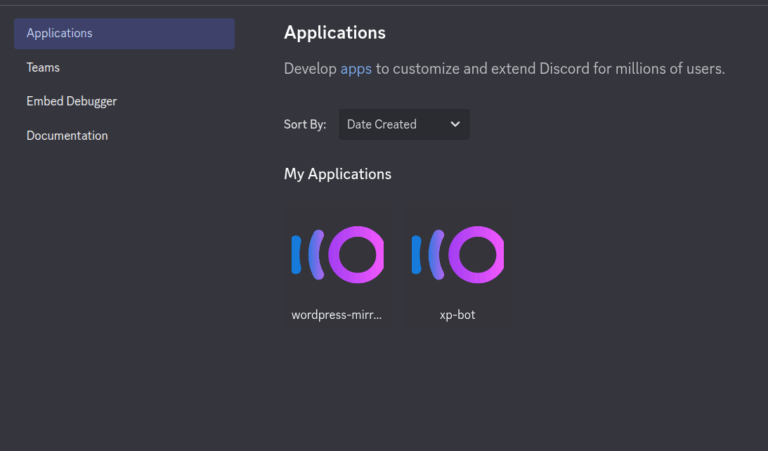This screenshot has width=768, height=451.
Task: Click the 'Sort By:' label
Action: click(305, 124)
